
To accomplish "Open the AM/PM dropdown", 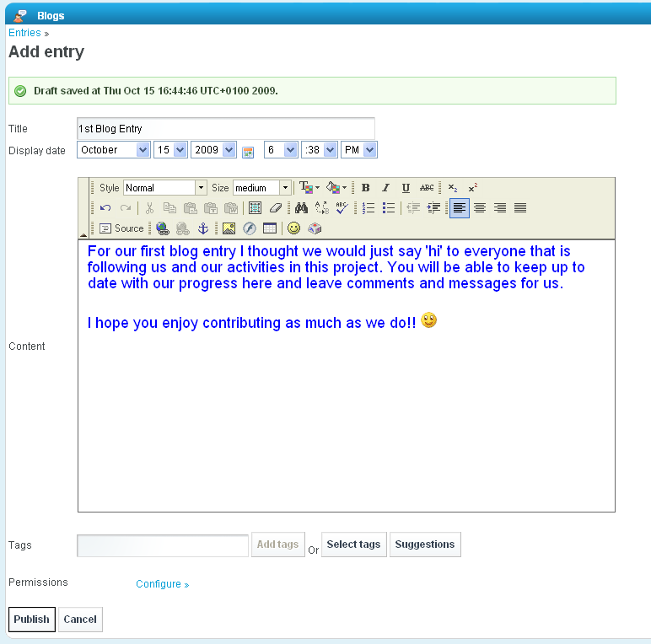I will pyautogui.click(x=358, y=150).
